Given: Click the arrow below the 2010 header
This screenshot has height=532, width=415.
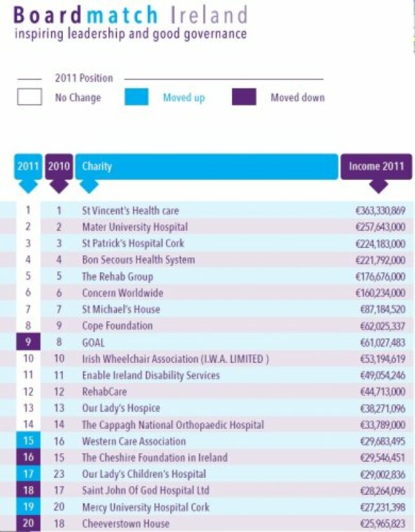Looking at the screenshot, I should pyautogui.click(x=59, y=186).
